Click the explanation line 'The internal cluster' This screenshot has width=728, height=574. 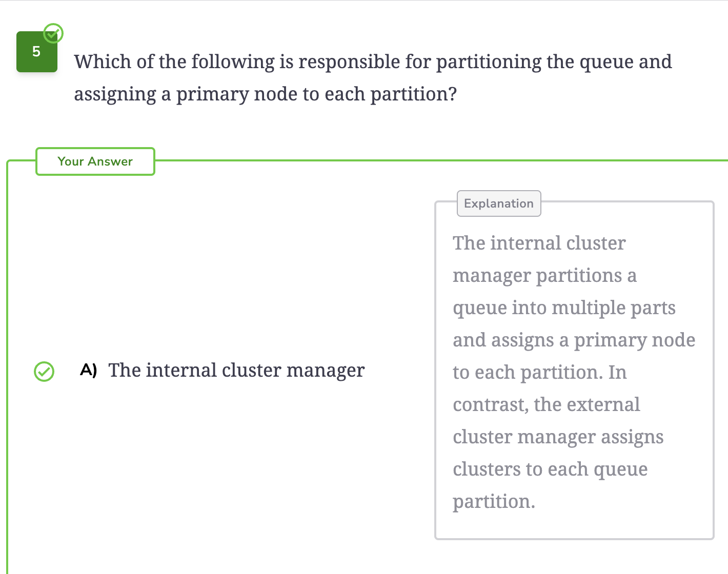tap(539, 243)
